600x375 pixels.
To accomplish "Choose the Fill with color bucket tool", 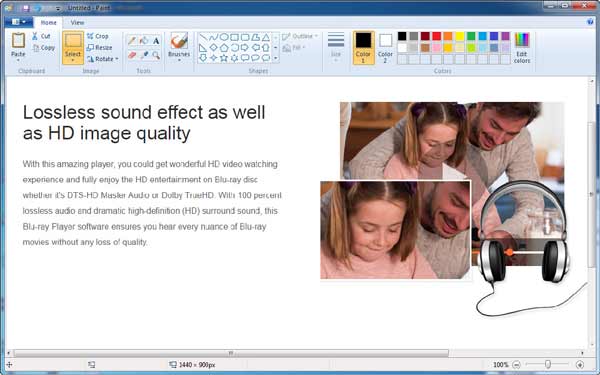I will (144, 41).
